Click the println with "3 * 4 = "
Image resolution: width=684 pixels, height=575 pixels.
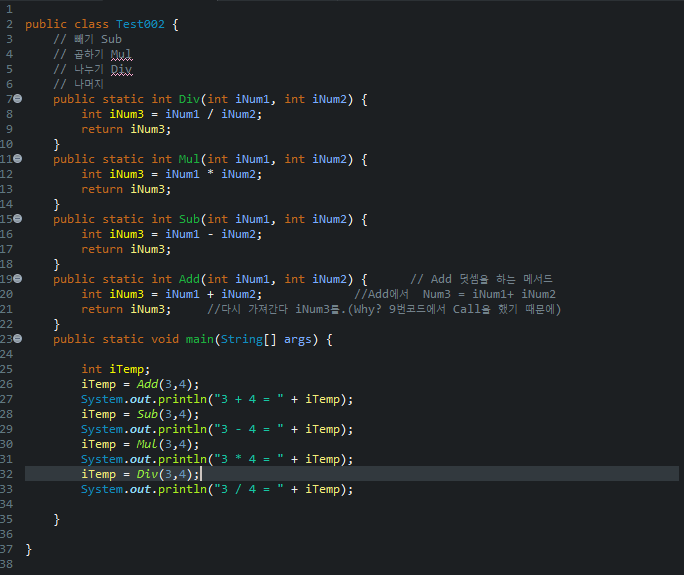pyautogui.click(x=217, y=459)
